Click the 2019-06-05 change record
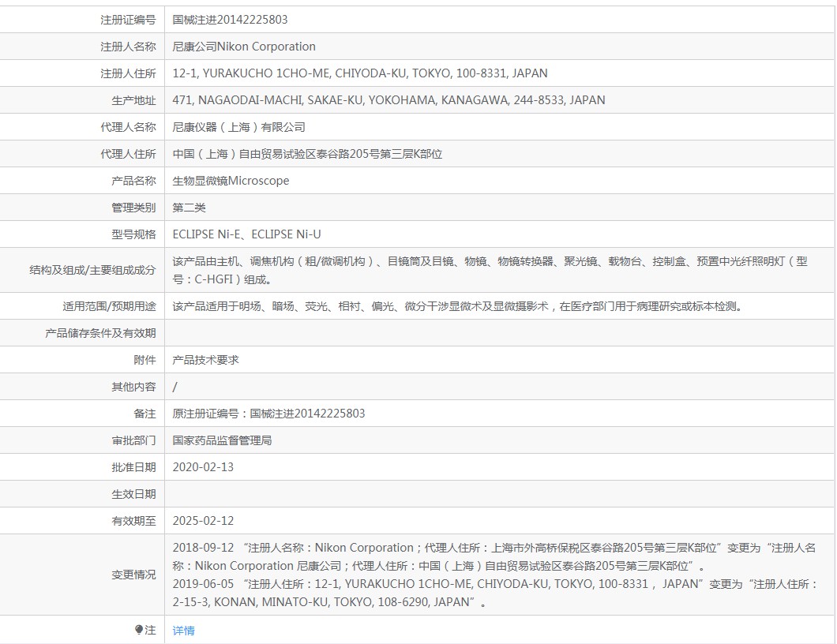 coord(496,593)
